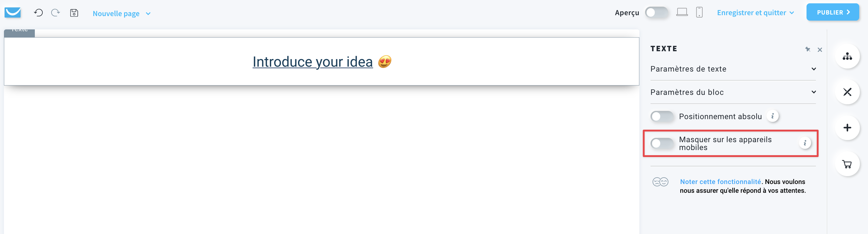Viewport: 868px width, 234px height.
Task: Click the undo arrow icon
Action: pos(38,13)
